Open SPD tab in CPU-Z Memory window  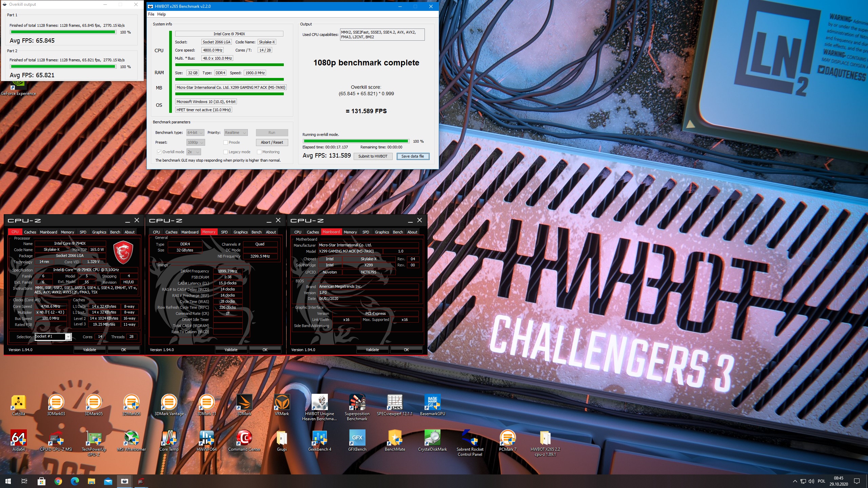(x=224, y=232)
